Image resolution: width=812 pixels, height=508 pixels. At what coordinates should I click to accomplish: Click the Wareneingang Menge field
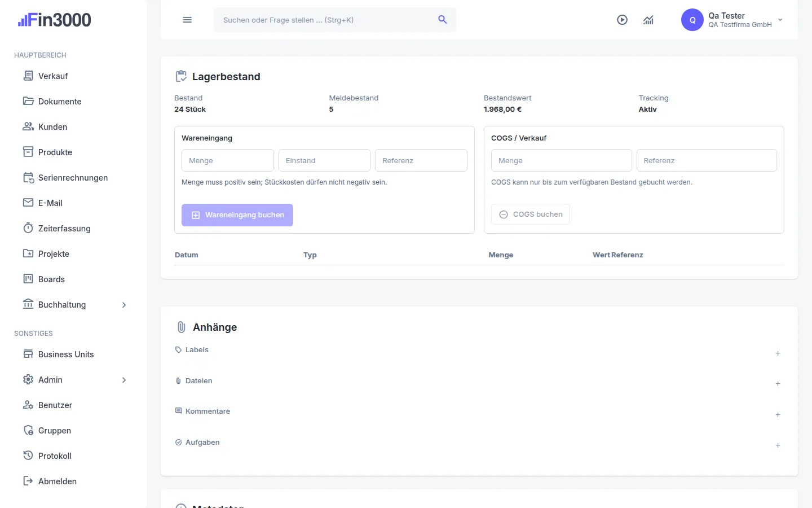[x=228, y=160]
